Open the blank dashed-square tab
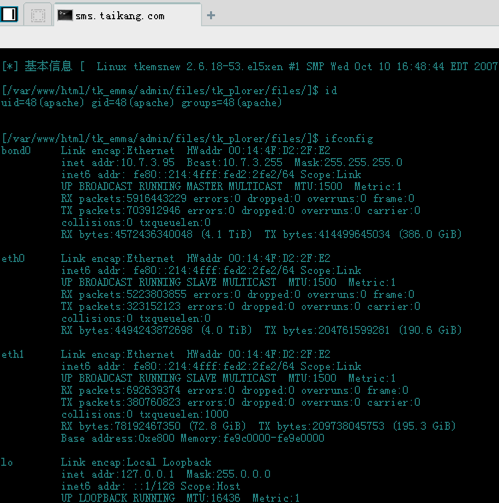This screenshot has width=499, height=503. pos(38,15)
